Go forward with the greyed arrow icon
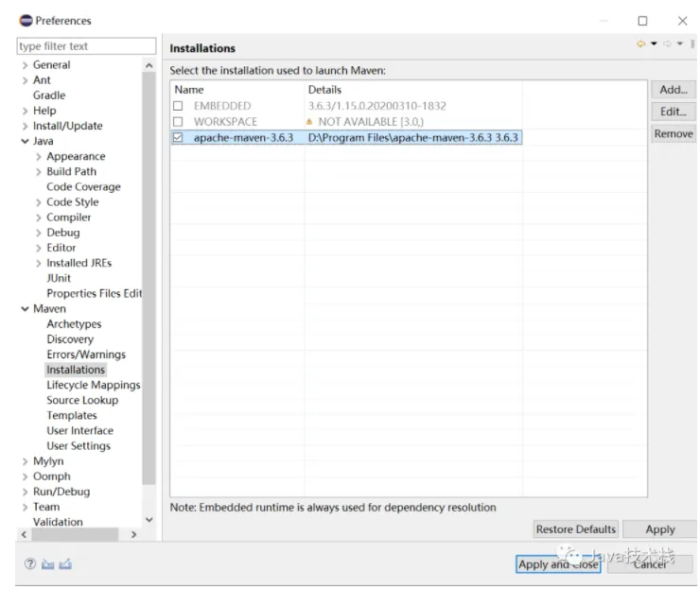Image resolution: width=700 pixels, height=589 pixels. coord(667,43)
